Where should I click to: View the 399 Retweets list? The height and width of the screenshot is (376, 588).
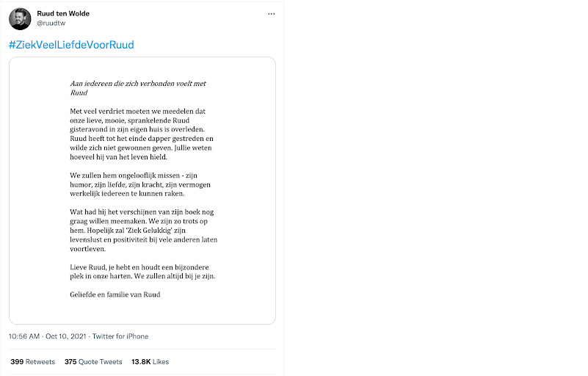tap(32, 361)
